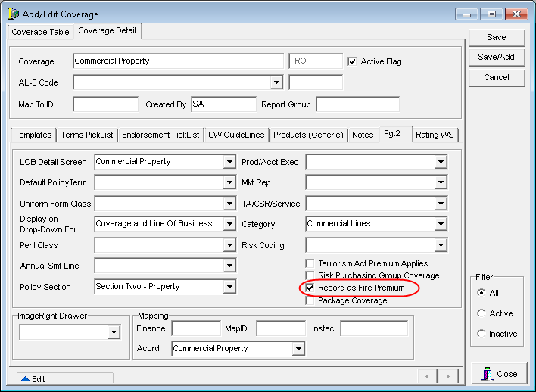Open the Default PolicyTerm dropdown
The width and height of the screenshot is (536, 392).
coord(229,182)
